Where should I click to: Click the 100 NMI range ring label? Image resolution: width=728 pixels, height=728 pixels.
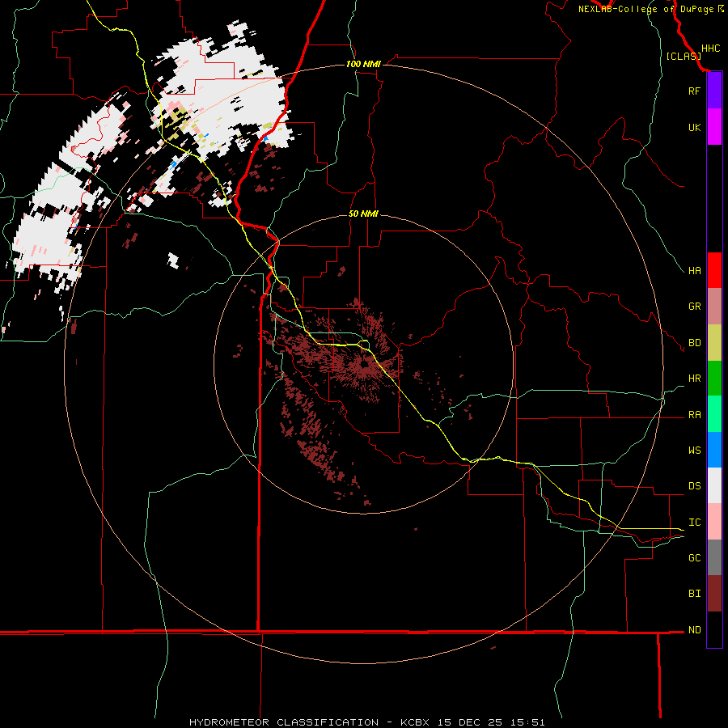(x=363, y=64)
